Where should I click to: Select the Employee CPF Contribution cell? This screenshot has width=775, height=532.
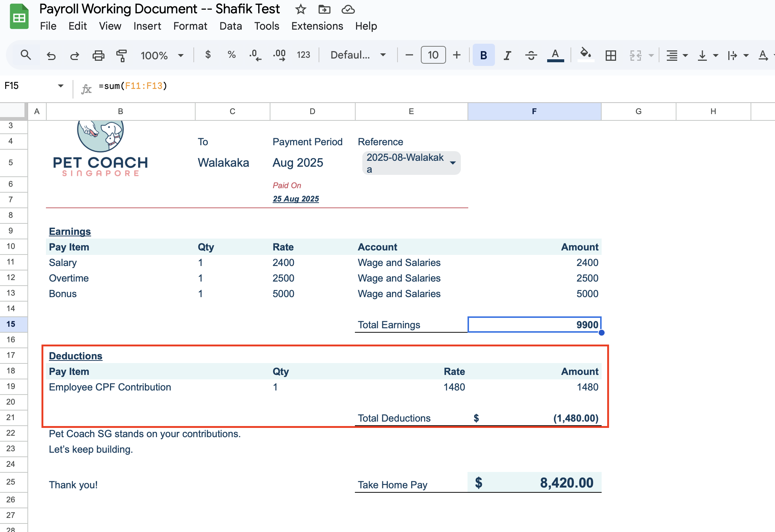(x=110, y=387)
